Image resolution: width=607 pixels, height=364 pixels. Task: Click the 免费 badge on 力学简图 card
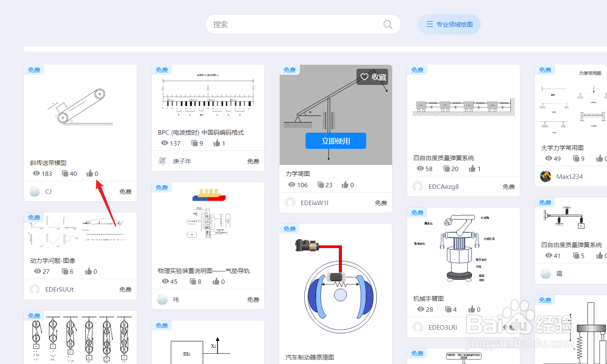coord(289,70)
